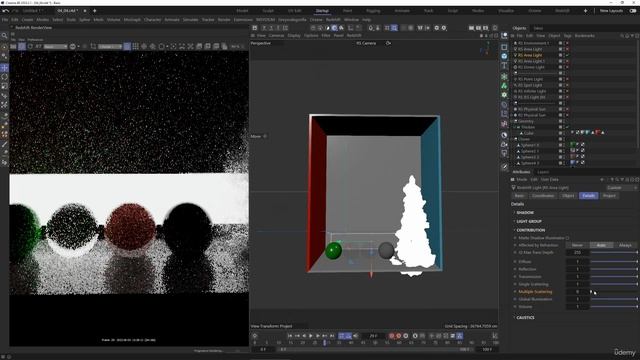
Task: Toggle enable mark on RS Spot Light row
Action: [x=567, y=85]
